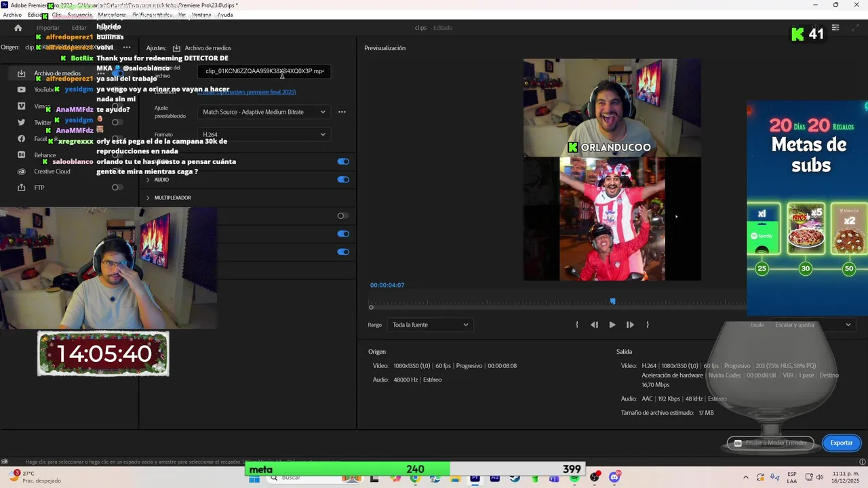
Task: Open the output location path link
Action: [x=247, y=92]
